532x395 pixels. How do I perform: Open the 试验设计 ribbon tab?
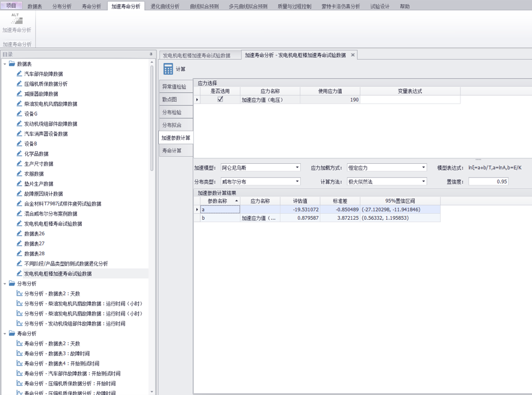point(380,6)
